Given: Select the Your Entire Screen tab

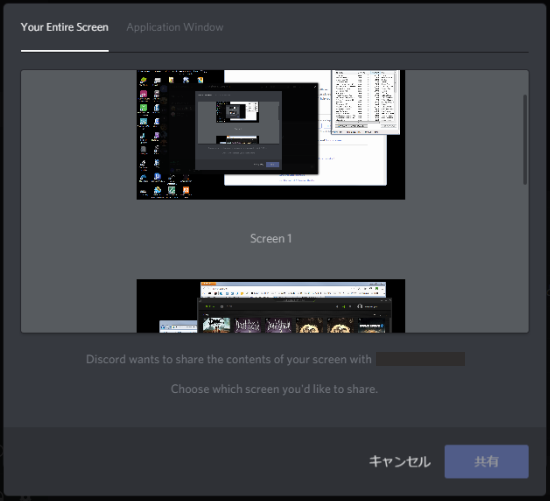Looking at the screenshot, I should point(65,27).
